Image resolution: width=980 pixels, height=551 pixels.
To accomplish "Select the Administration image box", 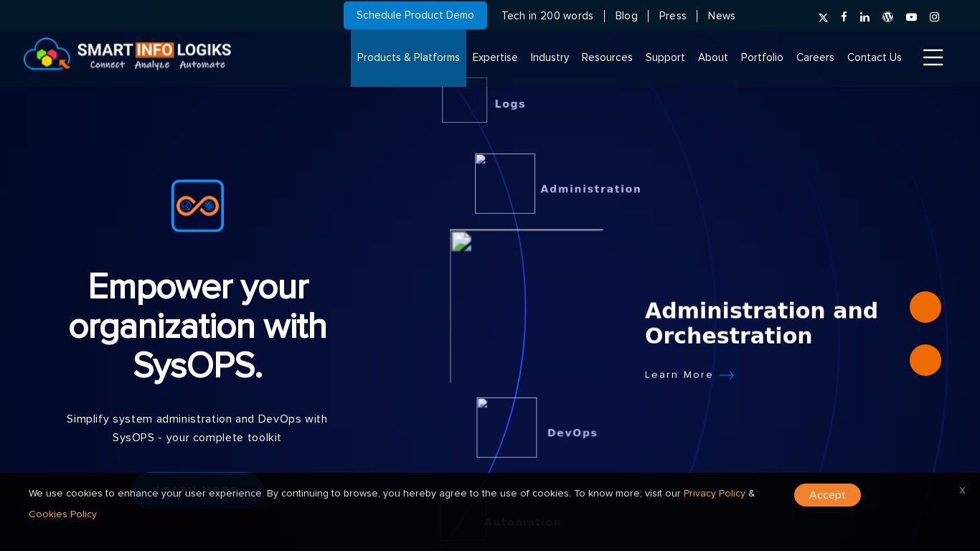I will (505, 184).
